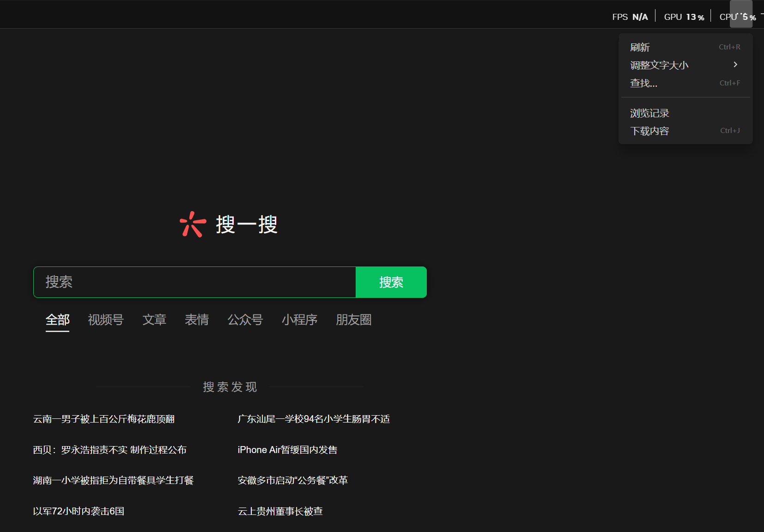Open the 云上贵州董事长被查 trending topic
Screen dimensions: 764x532
point(280,511)
